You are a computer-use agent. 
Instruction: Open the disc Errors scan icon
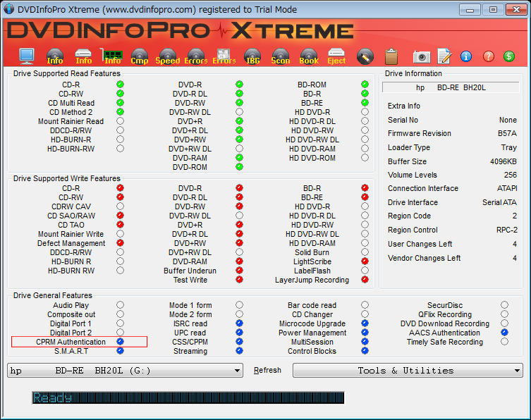196,56
